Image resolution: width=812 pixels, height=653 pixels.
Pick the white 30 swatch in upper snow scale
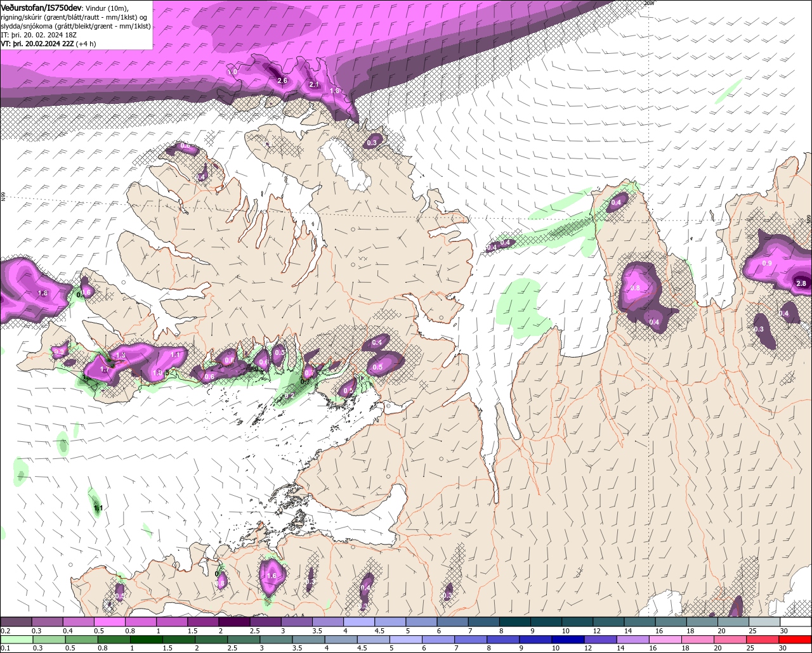click(796, 622)
